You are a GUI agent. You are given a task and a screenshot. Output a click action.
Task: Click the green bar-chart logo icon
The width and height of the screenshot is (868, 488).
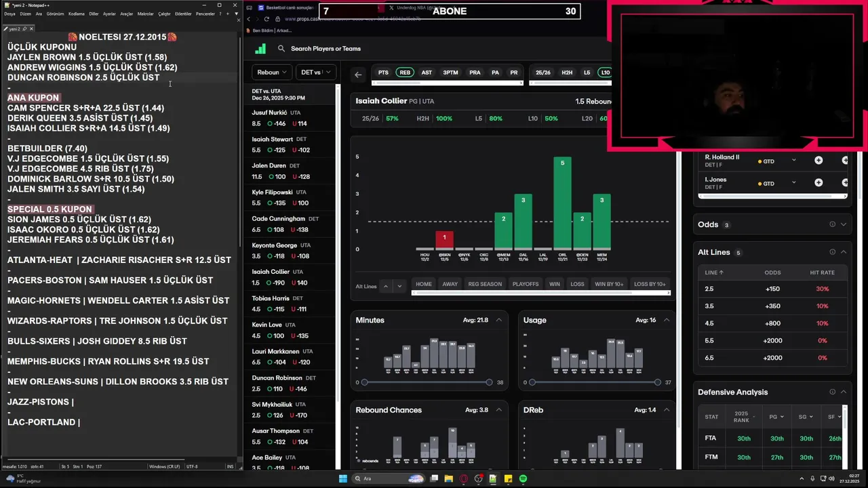pyautogui.click(x=260, y=49)
